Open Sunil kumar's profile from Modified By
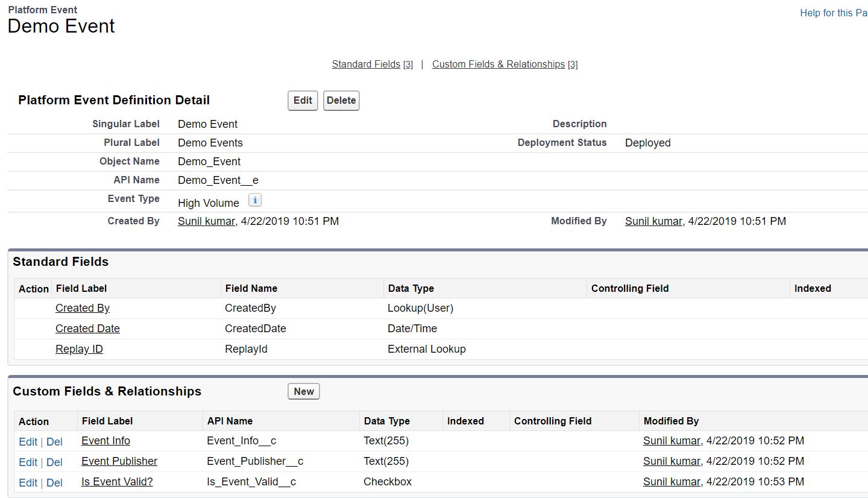This screenshot has width=868, height=498. point(653,221)
